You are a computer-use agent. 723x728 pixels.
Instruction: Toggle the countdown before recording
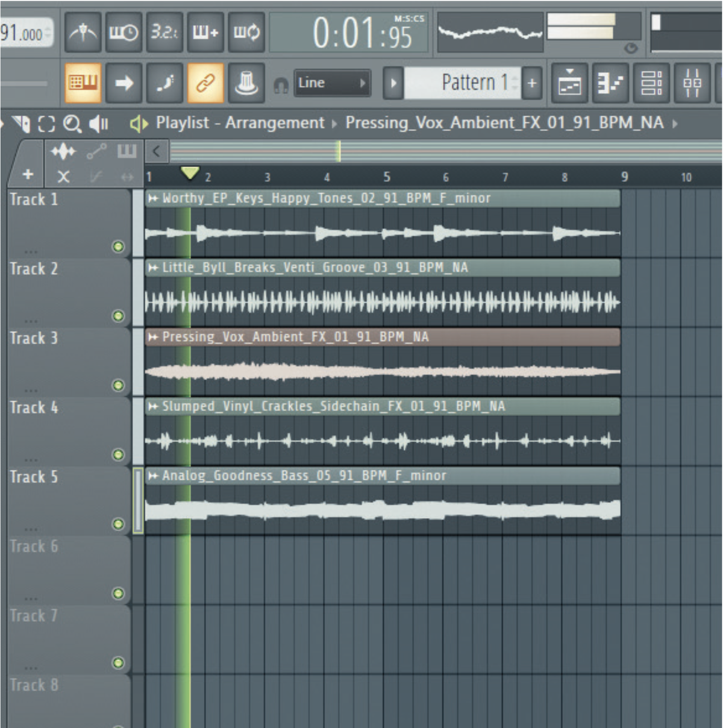[164, 32]
